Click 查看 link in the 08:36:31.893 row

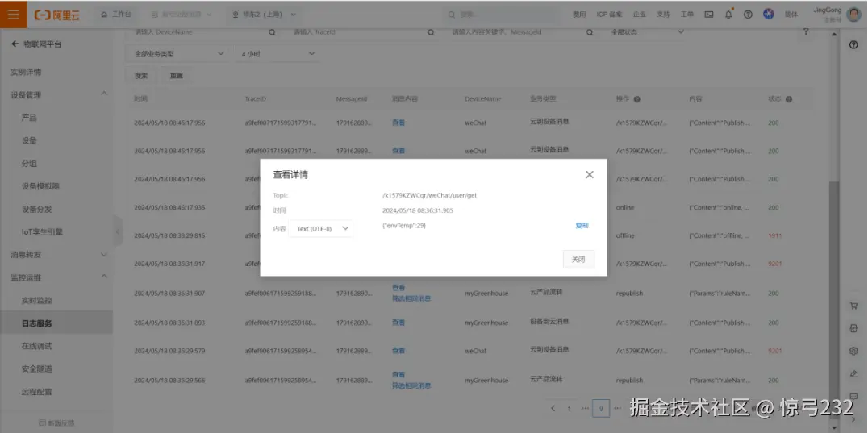click(x=399, y=323)
